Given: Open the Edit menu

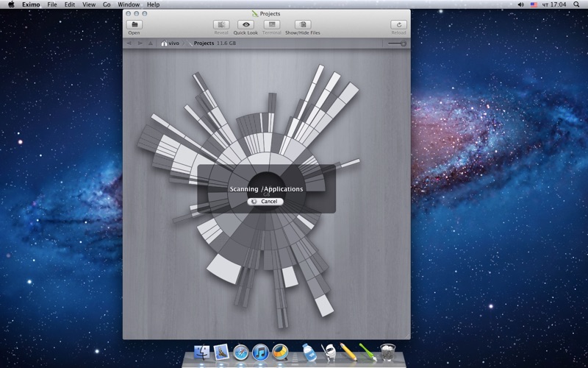Looking at the screenshot, I should point(70,4).
